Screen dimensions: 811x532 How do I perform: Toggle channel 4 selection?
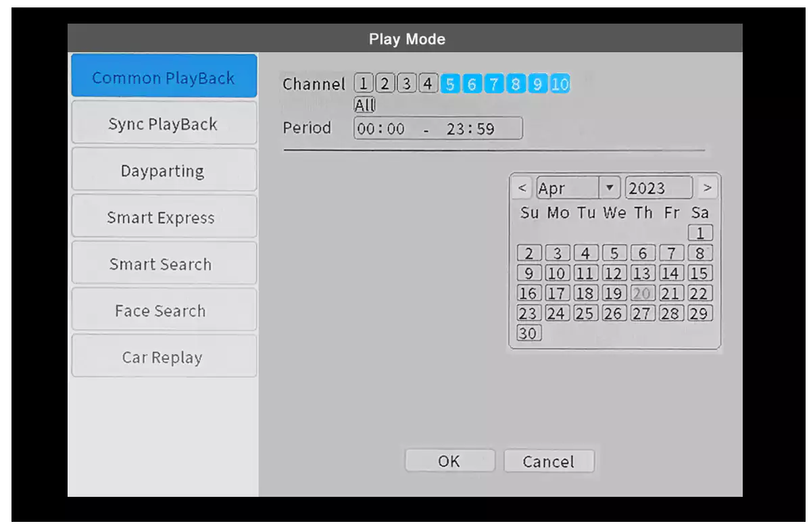(x=428, y=84)
